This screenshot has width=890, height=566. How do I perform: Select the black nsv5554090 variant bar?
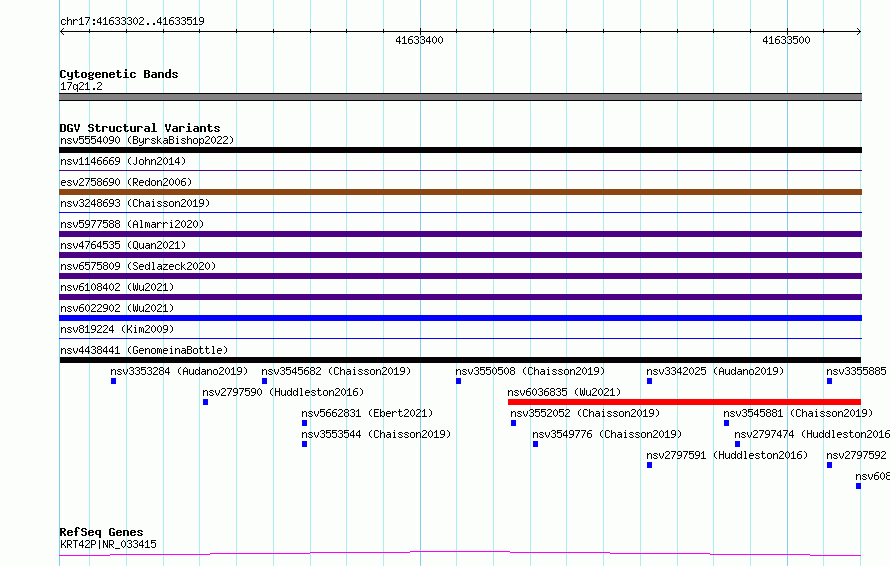[x=460, y=150]
